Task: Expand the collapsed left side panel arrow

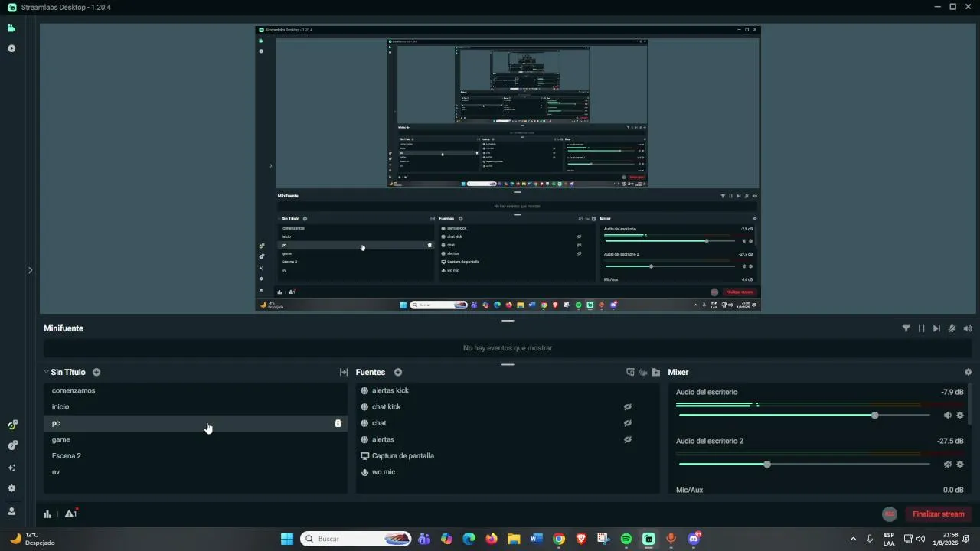Action: pyautogui.click(x=30, y=270)
